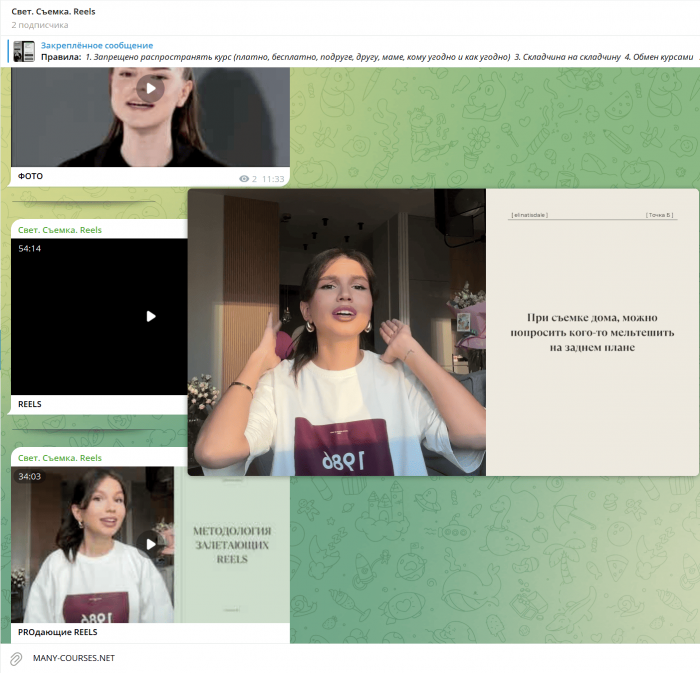
Task: Play the 54:14 REELS video
Action: (151, 316)
